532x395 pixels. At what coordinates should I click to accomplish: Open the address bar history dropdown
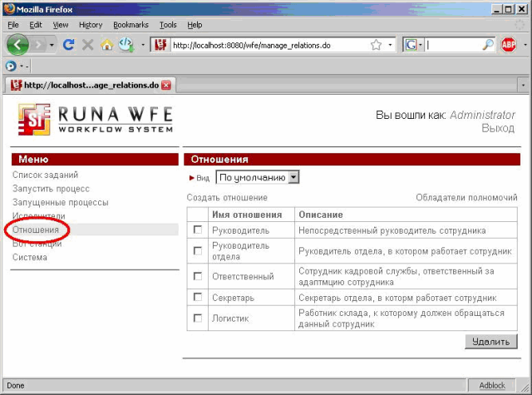click(390, 45)
